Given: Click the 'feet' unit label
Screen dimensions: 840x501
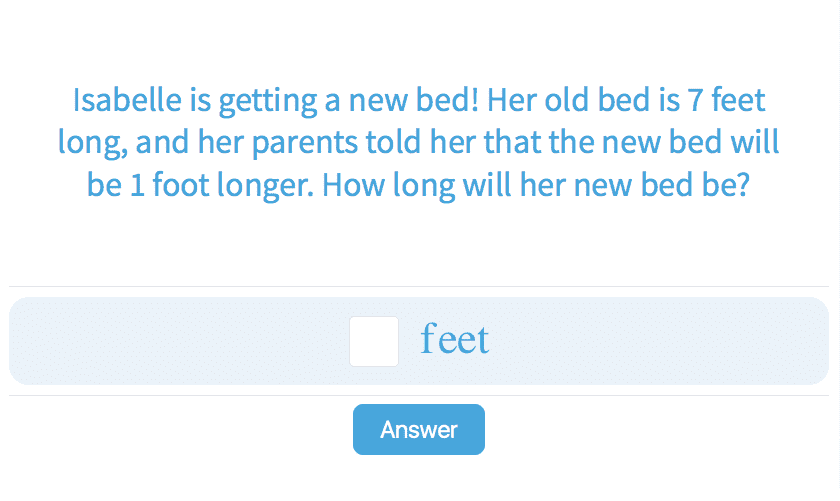Looking at the screenshot, I should pyautogui.click(x=455, y=340).
